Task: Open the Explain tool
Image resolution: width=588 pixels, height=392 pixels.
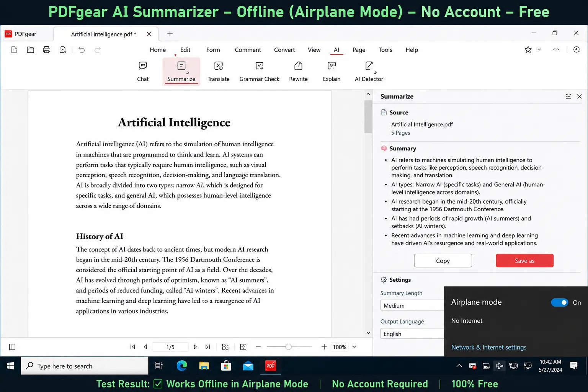Action: [x=332, y=72]
